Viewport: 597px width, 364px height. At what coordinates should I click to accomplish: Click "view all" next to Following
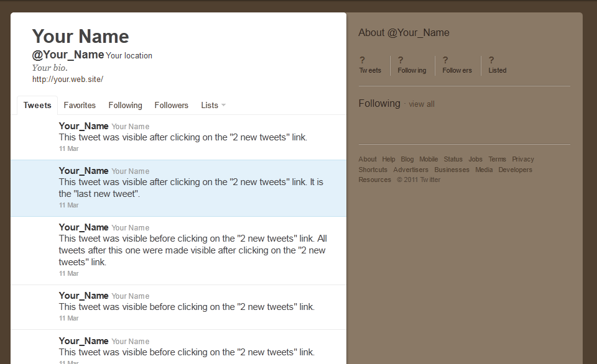pos(421,104)
